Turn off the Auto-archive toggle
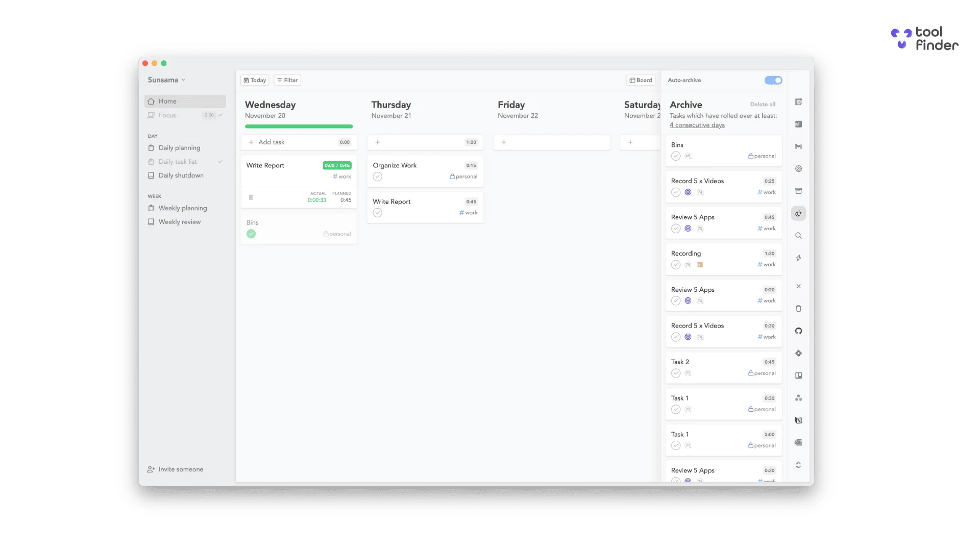This screenshot has width=980, height=551. (773, 80)
